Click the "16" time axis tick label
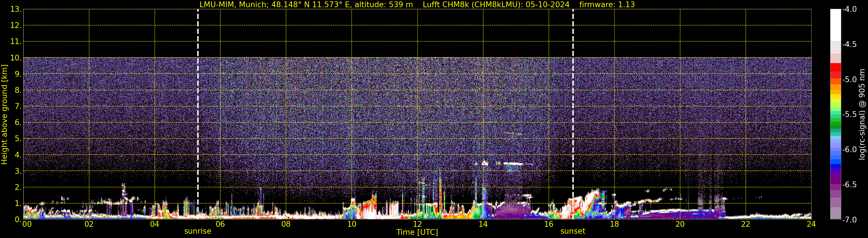The height and width of the screenshot is (238, 868). [x=549, y=224]
